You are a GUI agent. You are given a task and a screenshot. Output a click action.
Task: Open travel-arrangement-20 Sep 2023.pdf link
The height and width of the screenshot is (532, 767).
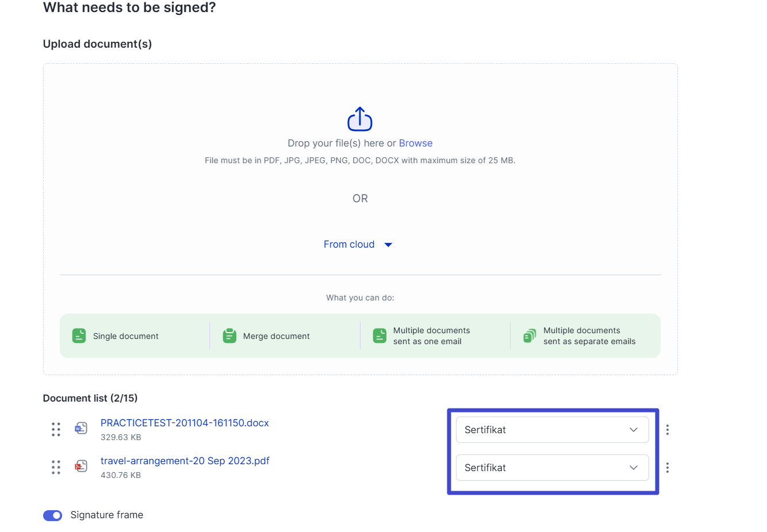[185, 461]
